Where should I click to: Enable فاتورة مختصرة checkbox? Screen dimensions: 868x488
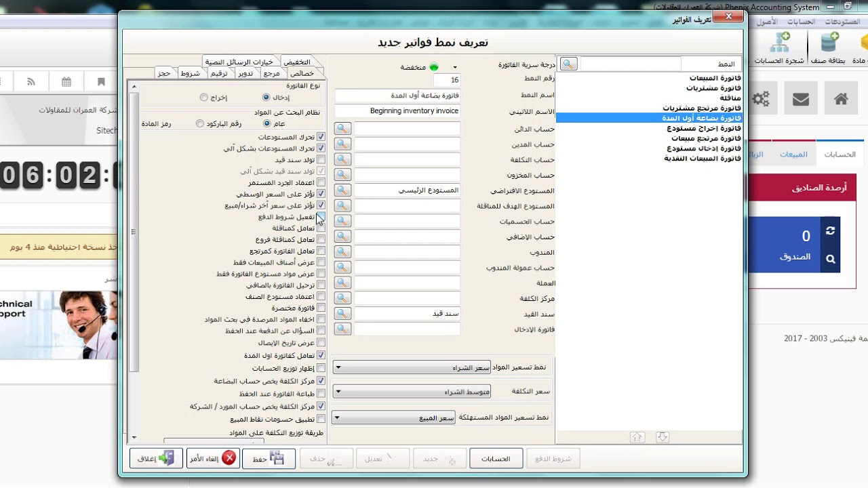coord(321,308)
